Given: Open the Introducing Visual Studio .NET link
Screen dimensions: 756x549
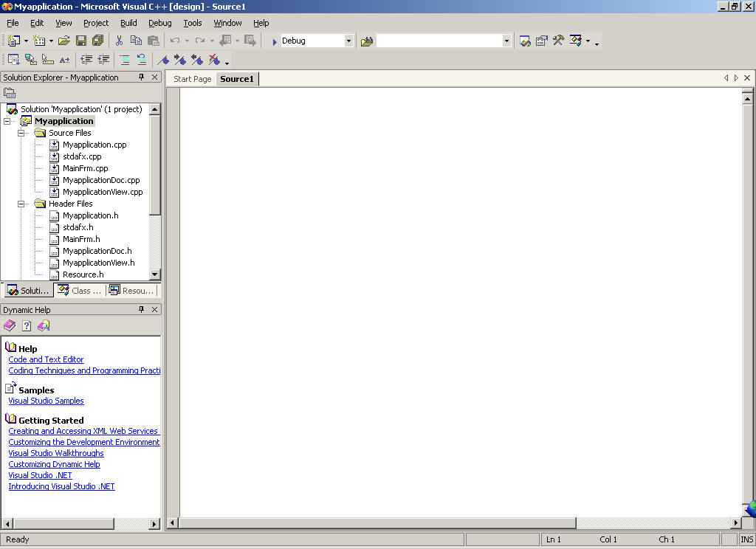Looking at the screenshot, I should [62, 487].
